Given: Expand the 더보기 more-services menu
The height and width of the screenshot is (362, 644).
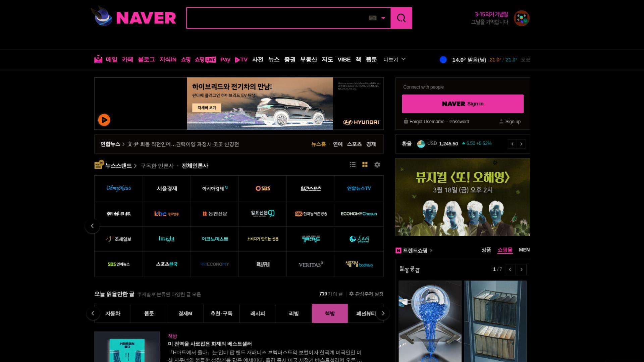Looking at the screenshot, I should click(x=394, y=59).
